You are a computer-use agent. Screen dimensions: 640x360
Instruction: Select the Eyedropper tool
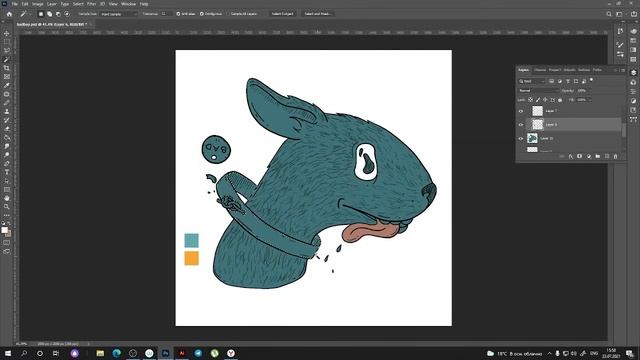[7, 85]
